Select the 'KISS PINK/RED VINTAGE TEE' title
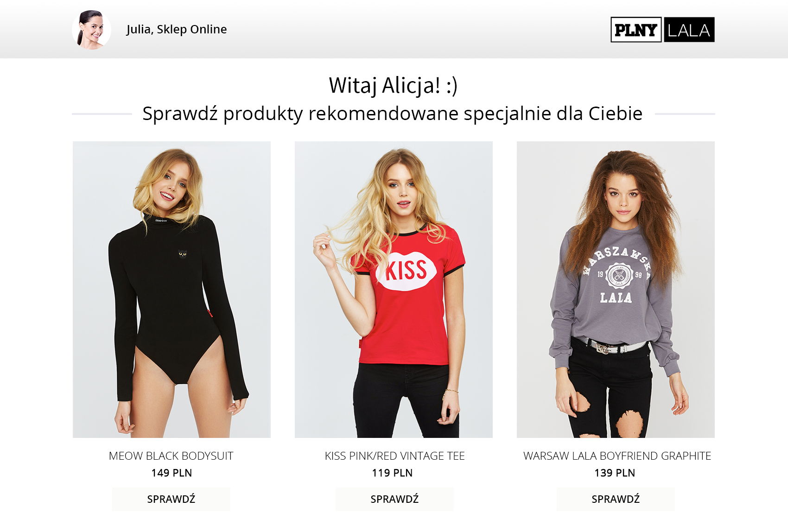The width and height of the screenshot is (788, 532). tap(394, 456)
